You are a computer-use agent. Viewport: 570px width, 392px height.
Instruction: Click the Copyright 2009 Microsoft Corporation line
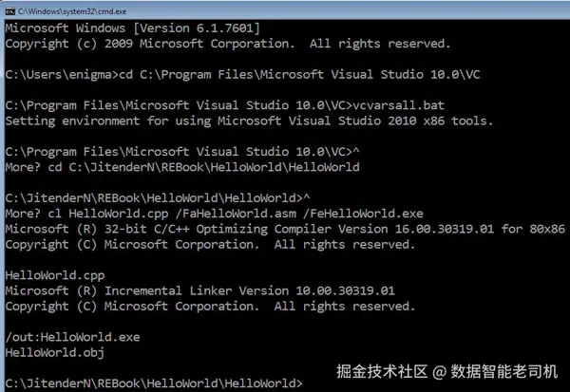[228, 44]
